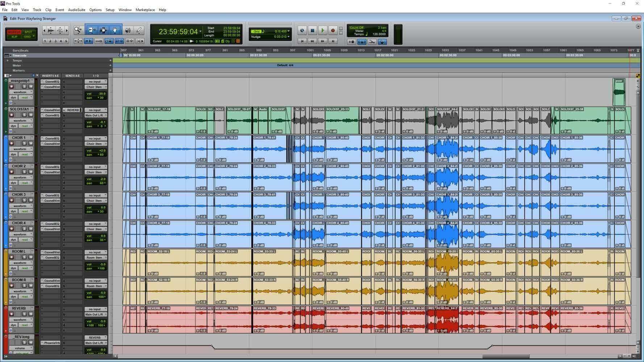Viewport: 644px width, 362px height.
Task: Select the Zoomer tool
Action: [x=78, y=30]
